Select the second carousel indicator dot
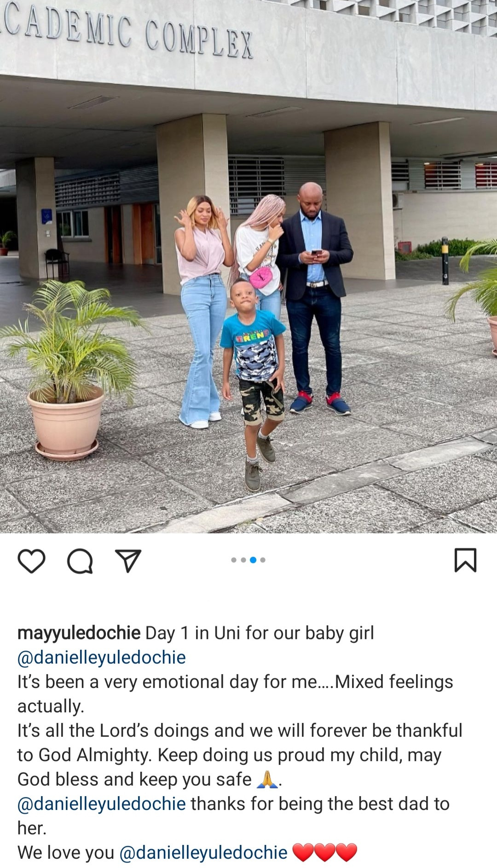 pyautogui.click(x=243, y=560)
